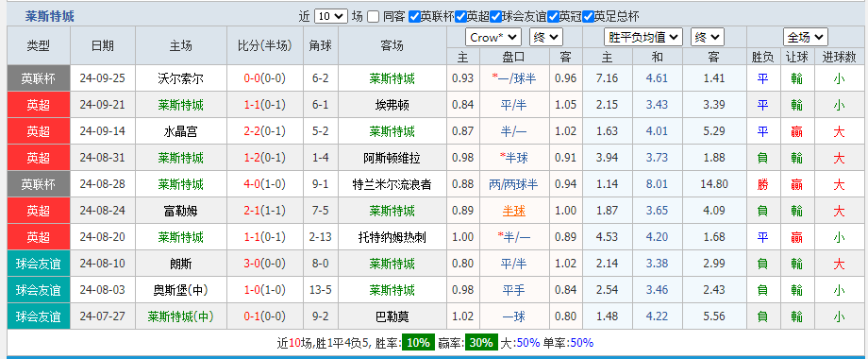Click the 让球 column header

(x=796, y=57)
